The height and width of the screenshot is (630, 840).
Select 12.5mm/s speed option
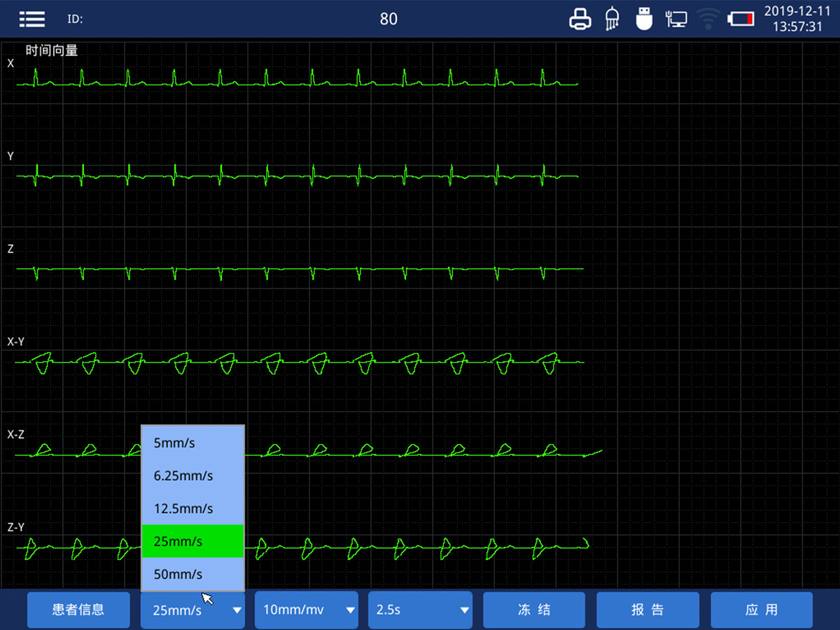192,509
